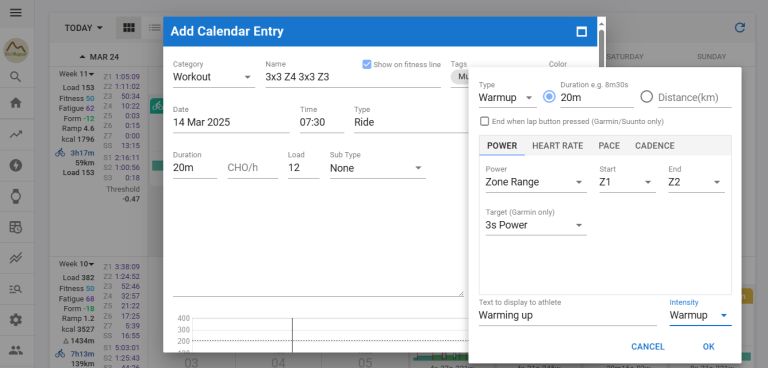The image size is (768, 368).
Task: Click the Week 10 bike ride icon
Action: (60, 353)
